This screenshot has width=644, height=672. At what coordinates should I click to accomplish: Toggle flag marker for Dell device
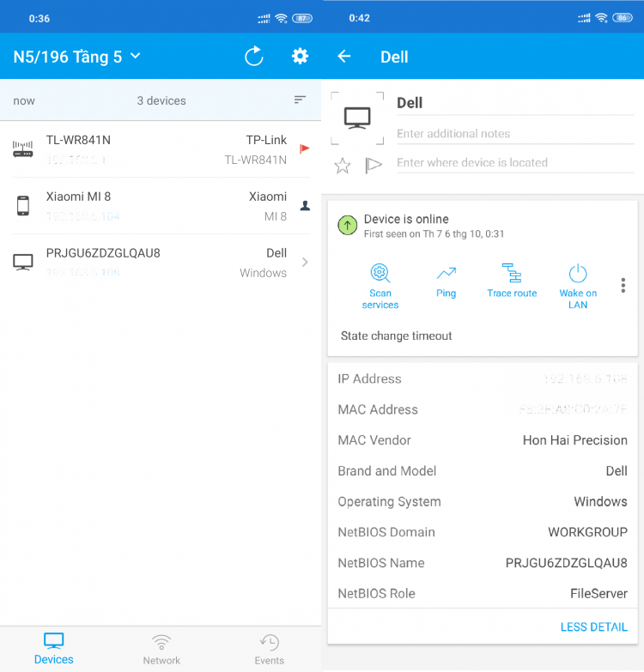coord(373,165)
